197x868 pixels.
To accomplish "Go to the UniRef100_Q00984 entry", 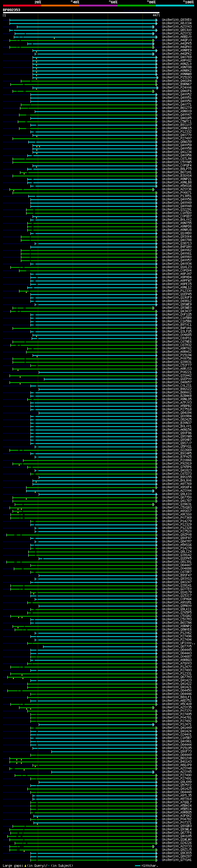I will [176, 416].
